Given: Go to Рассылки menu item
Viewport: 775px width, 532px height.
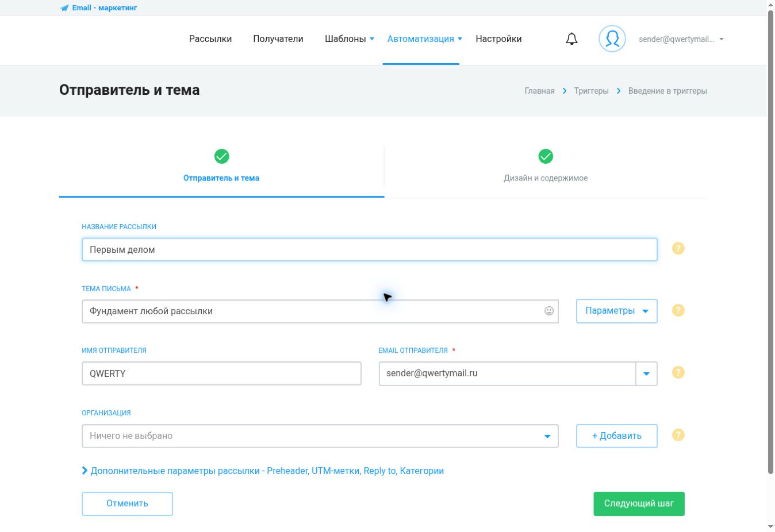Looking at the screenshot, I should point(210,39).
